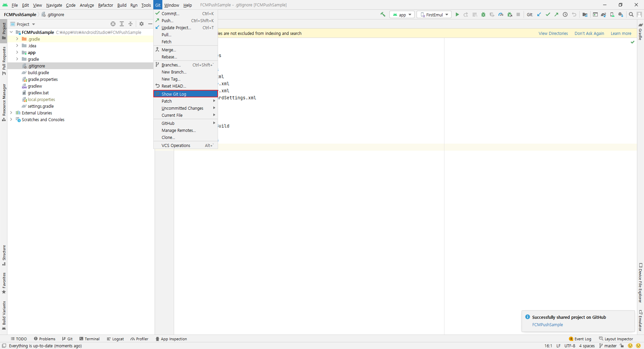Viewport: 644px width, 349px height.
Task: Toggle the Pull Requests side tab
Action: [x=4, y=61]
